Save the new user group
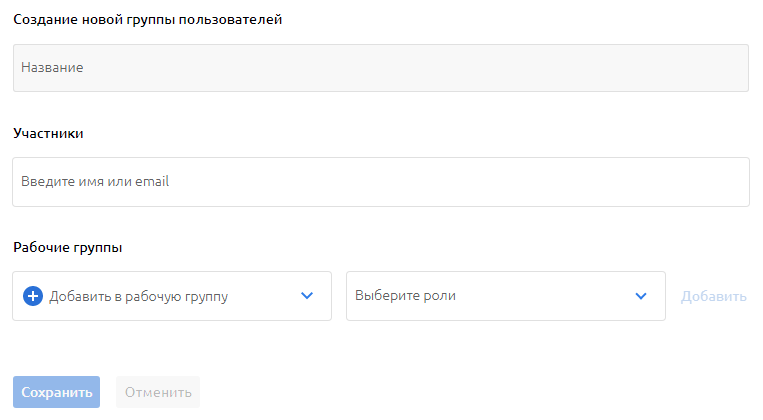The width and height of the screenshot is (763, 420). click(56, 392)
